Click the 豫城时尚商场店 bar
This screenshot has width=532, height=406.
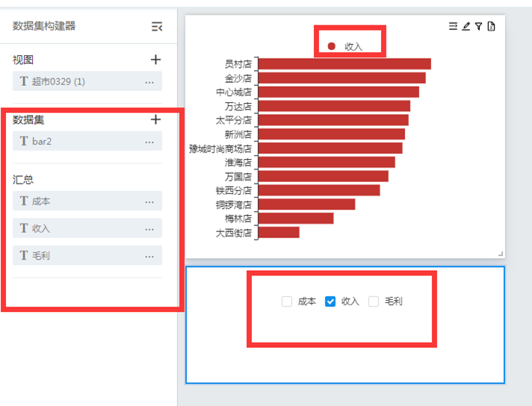pos(330,148)
